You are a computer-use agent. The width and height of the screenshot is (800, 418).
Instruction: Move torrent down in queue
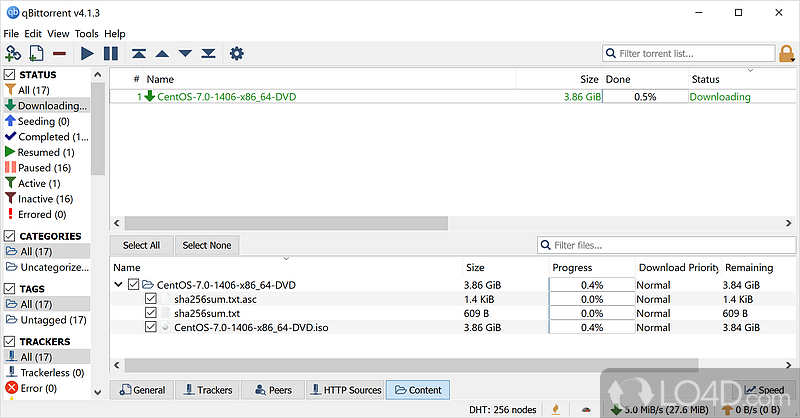point(185,53)
